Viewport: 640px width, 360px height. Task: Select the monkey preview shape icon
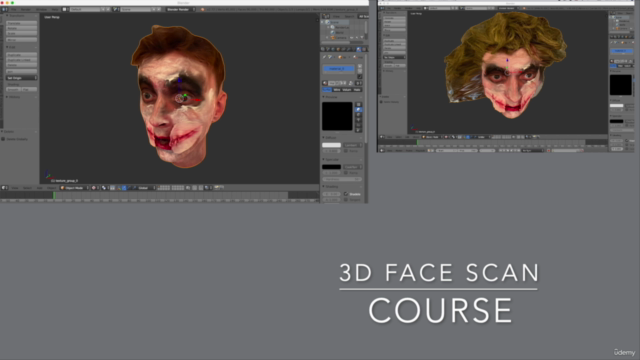coord(358,120)
